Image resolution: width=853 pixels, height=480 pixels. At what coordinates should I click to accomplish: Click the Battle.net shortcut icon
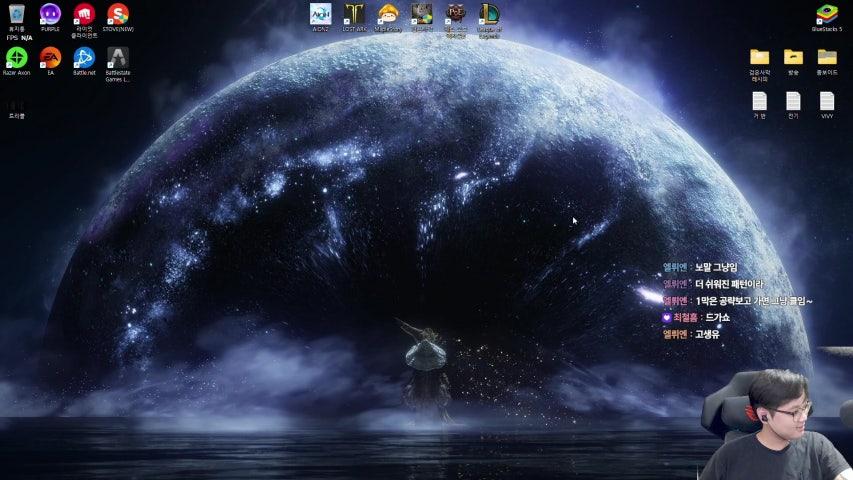(x=84, y=58)
